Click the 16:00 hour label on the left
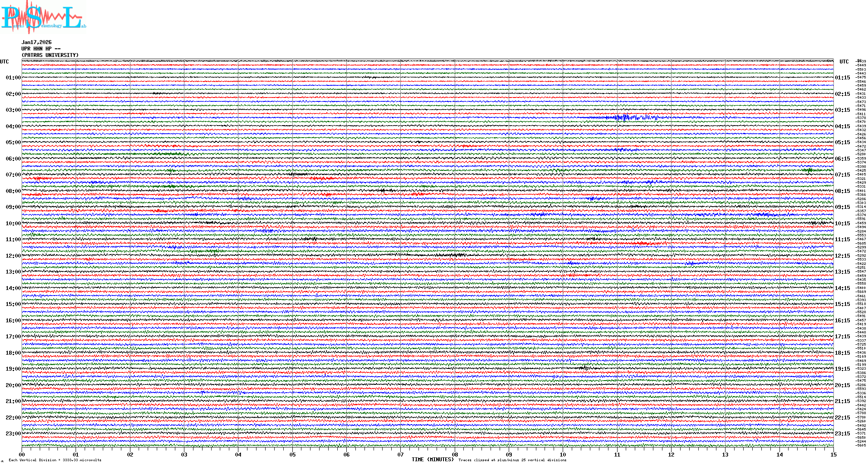The image size is (868, 466). (13, 321)
